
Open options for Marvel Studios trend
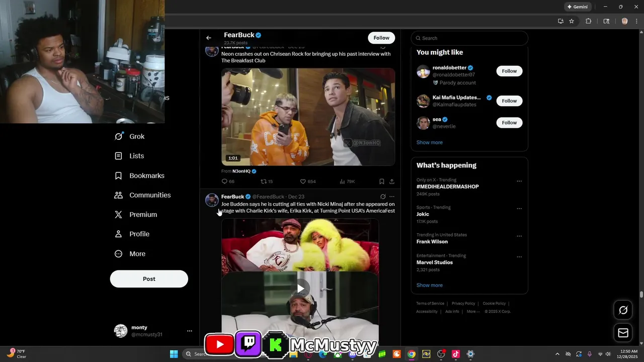[x=519, y=257]
